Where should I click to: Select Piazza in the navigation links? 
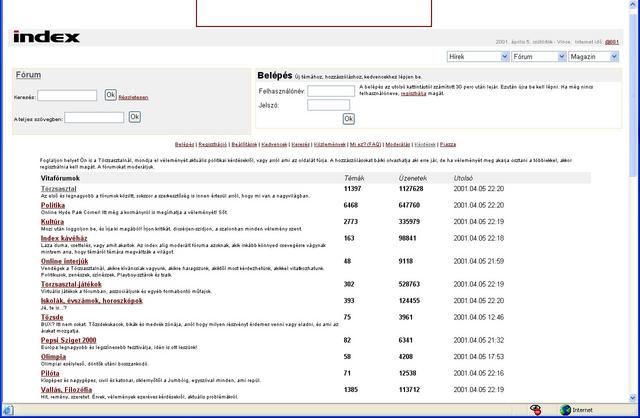[x=448, y=145]
